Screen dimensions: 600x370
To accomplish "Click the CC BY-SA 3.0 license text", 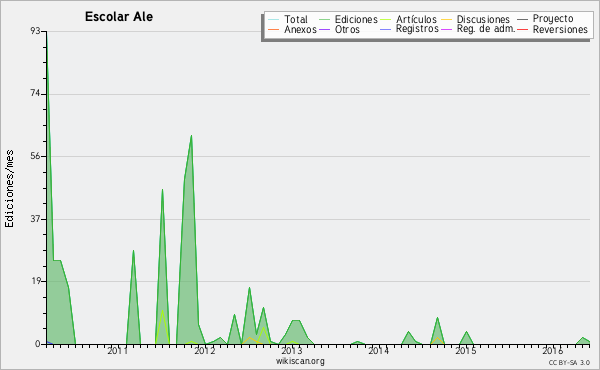I will pyautogui.click(x=569, y=362).
